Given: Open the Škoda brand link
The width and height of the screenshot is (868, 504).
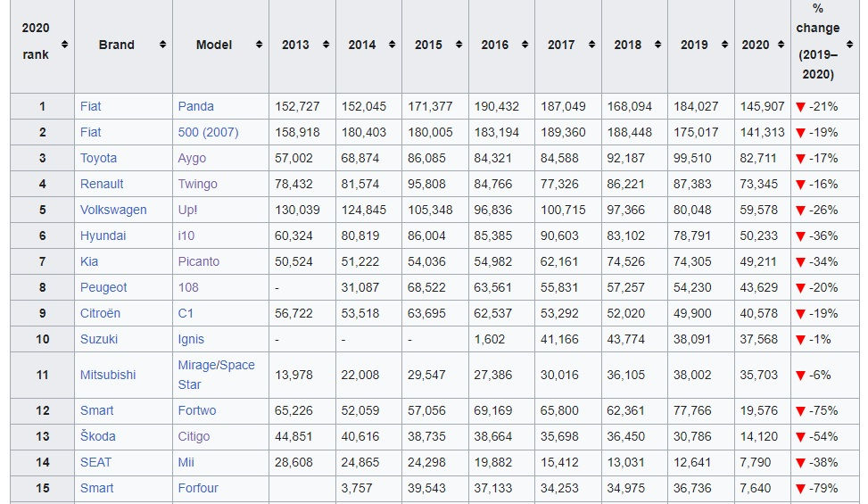Looking at the screenshot, I should (98, 436).
